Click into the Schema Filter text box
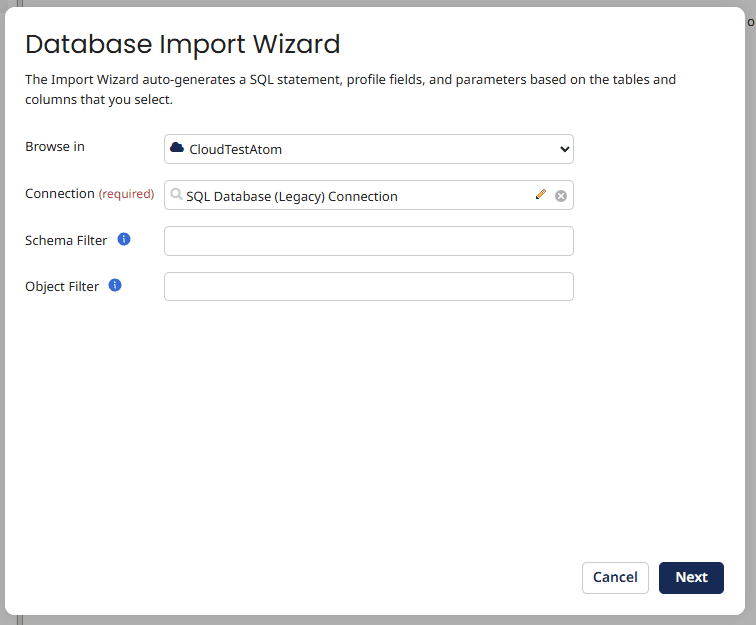756x625 pixels. (x=368, y=241)
